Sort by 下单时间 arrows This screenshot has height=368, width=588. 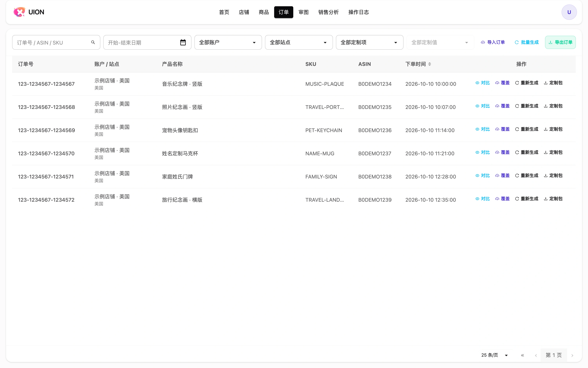pyautogui.click(x=430, y=64)
